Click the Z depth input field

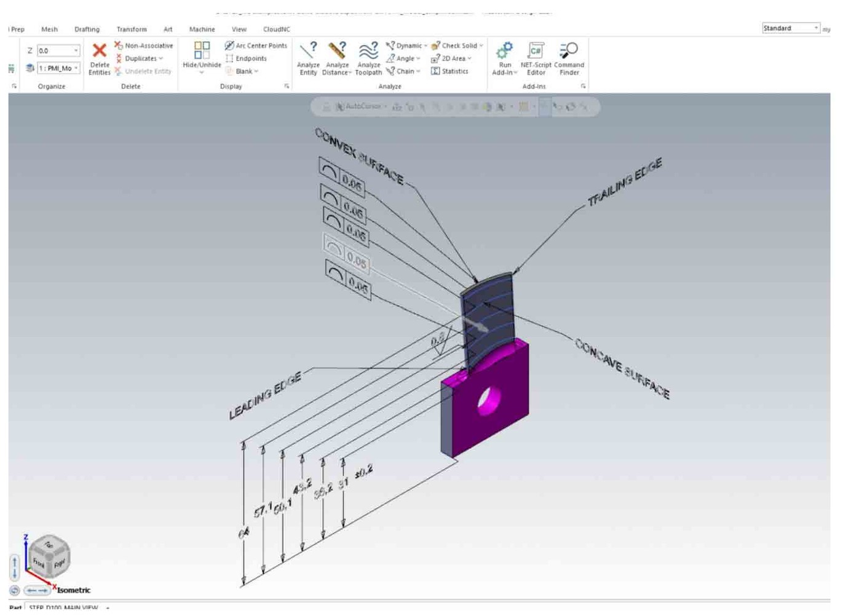point(54,51)
